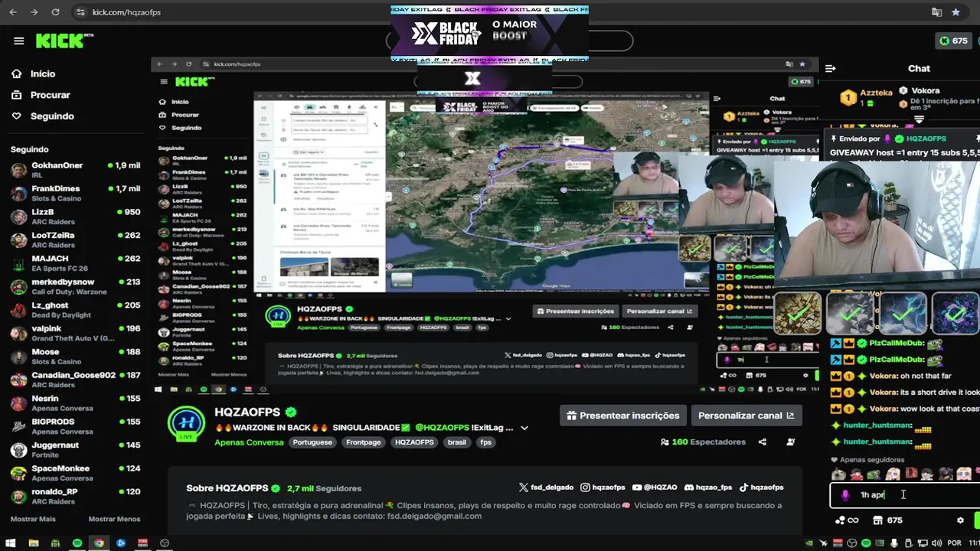Click the channel points infinity icon
Image resolution: width=980 pixels, height=551 pixels.
846,520
